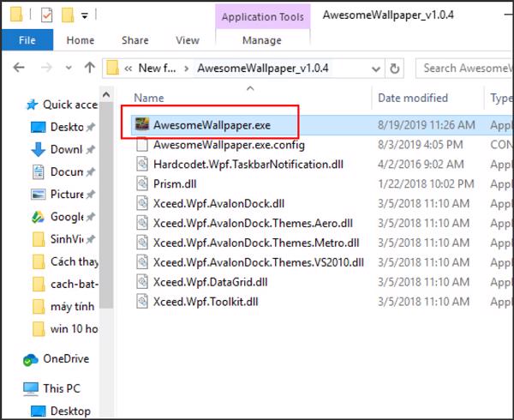Select Xceed.Wpf.AvalonDock.Themes.VS2010.dll file
Viewport: 514px width, 420px height.
[259, 262]
